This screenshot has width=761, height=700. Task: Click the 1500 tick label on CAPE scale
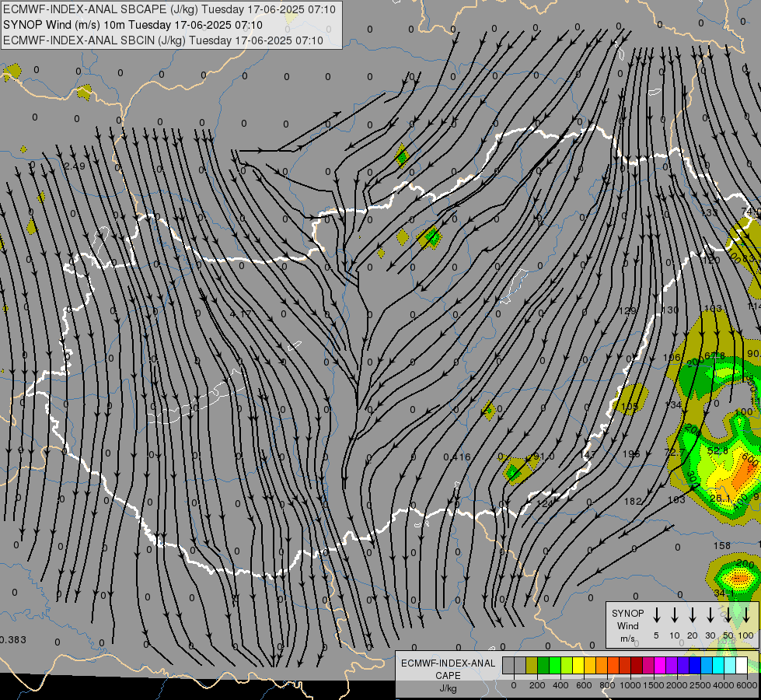(x=654, y=685)
